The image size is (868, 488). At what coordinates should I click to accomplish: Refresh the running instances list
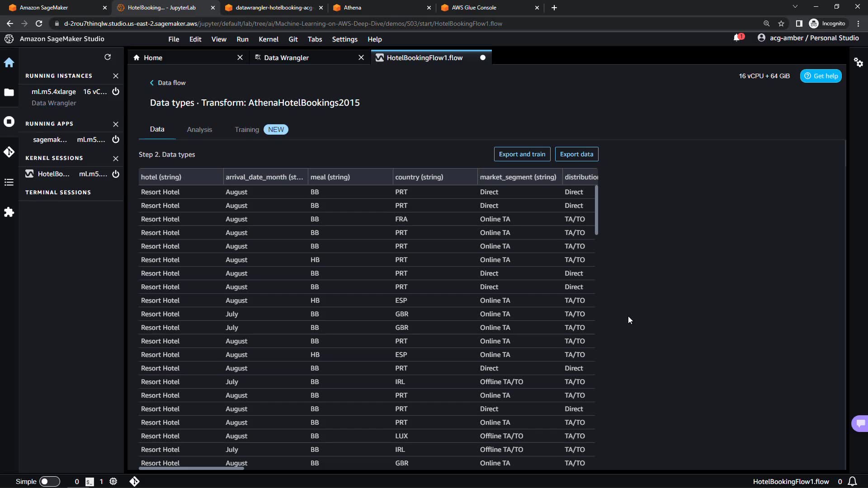click(108, 57)
